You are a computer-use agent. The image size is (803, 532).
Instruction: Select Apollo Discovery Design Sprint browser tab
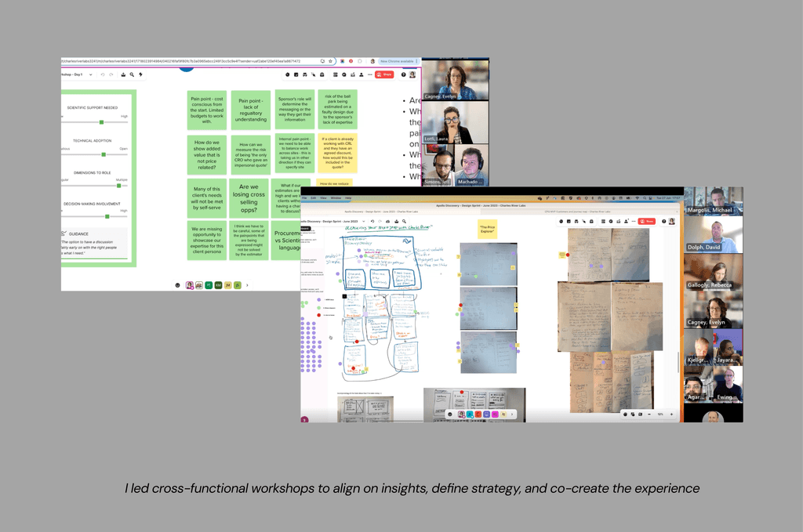coord(381,212)
